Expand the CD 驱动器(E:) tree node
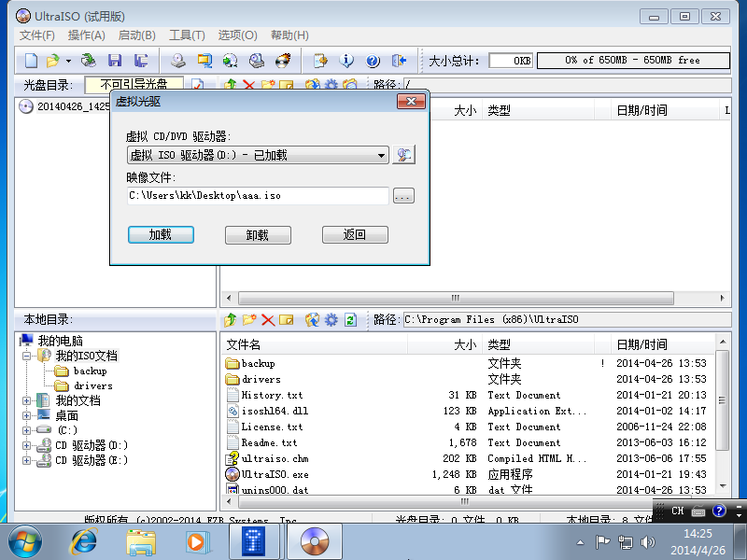Viewport: 747px width, 560px height. click(27, 460)
